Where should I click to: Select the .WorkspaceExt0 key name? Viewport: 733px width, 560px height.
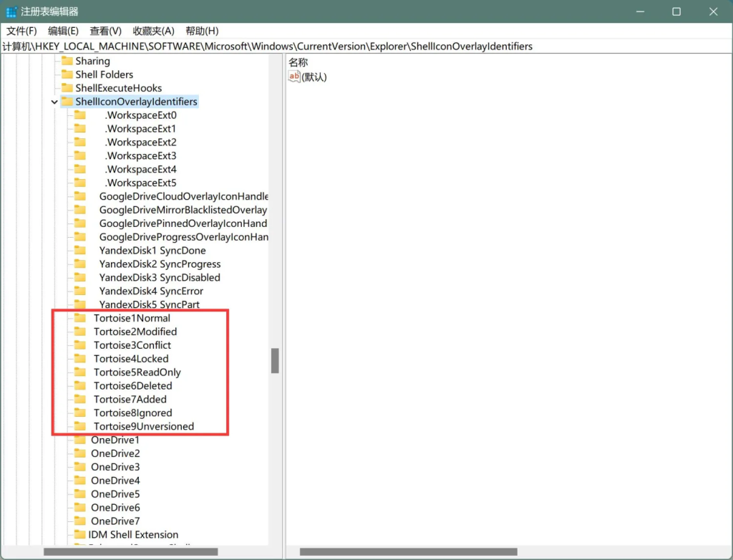(141, 115)
